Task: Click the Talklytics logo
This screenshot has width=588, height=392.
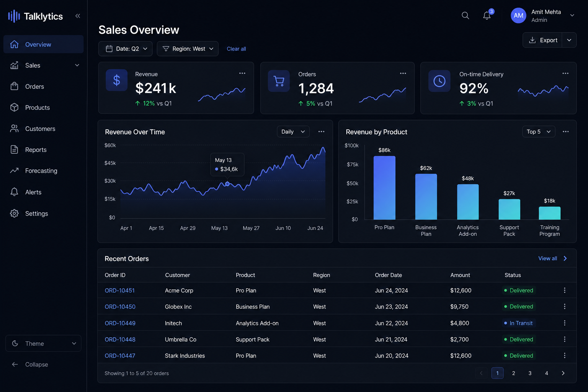Action: point(36,16)
